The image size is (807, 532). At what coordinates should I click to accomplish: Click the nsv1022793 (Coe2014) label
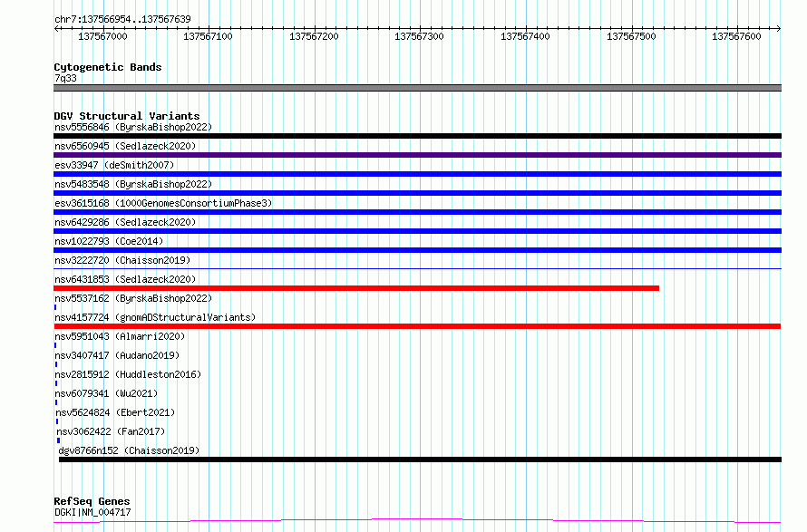pos(109,241)
